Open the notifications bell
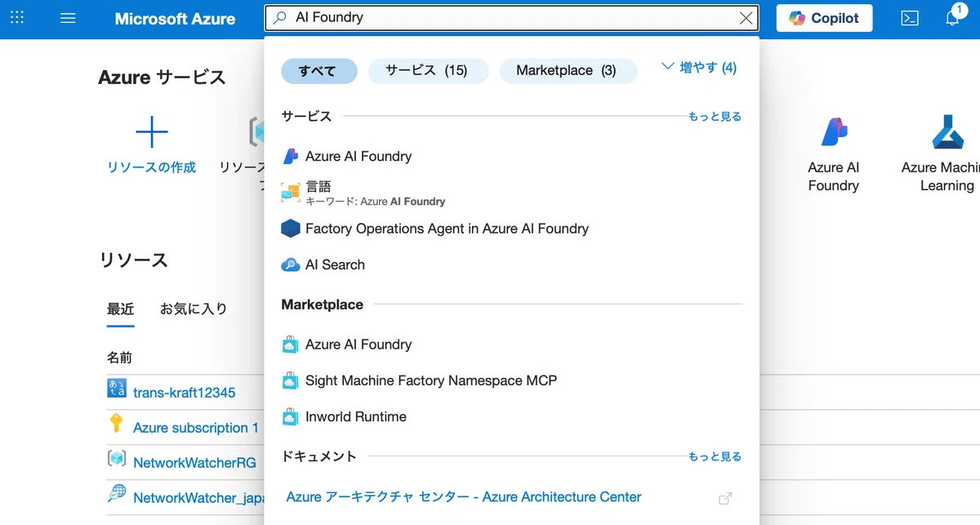980x525 pixels. click(953, 17)
